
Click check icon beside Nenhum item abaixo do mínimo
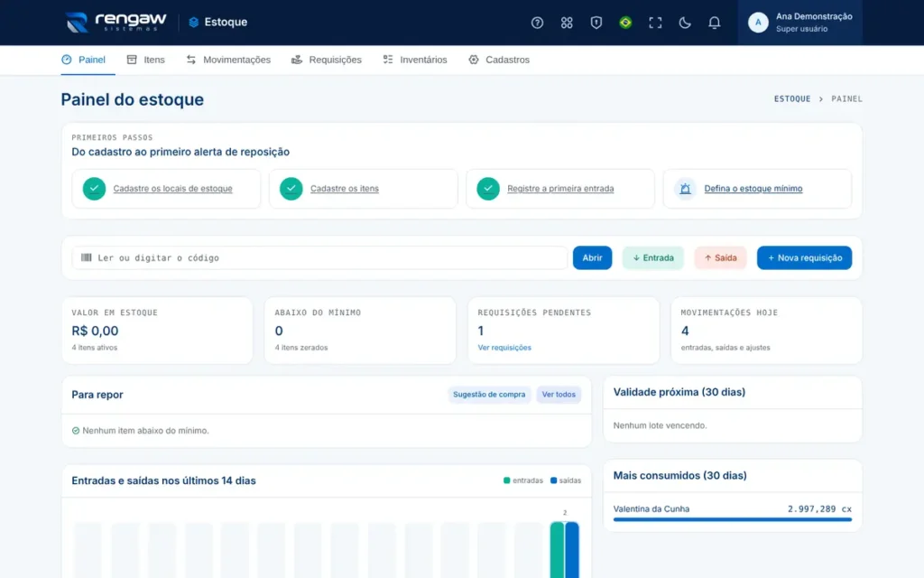point(76,431)
